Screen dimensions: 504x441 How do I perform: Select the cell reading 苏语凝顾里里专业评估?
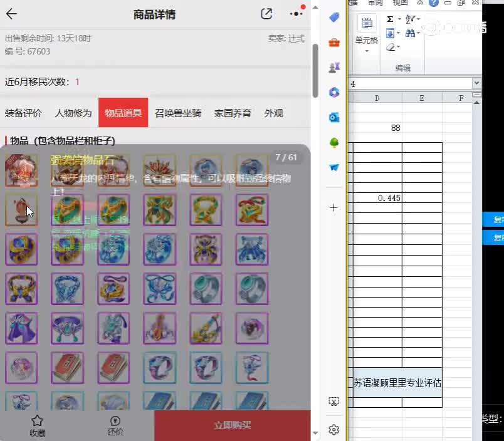pos(397,383)
